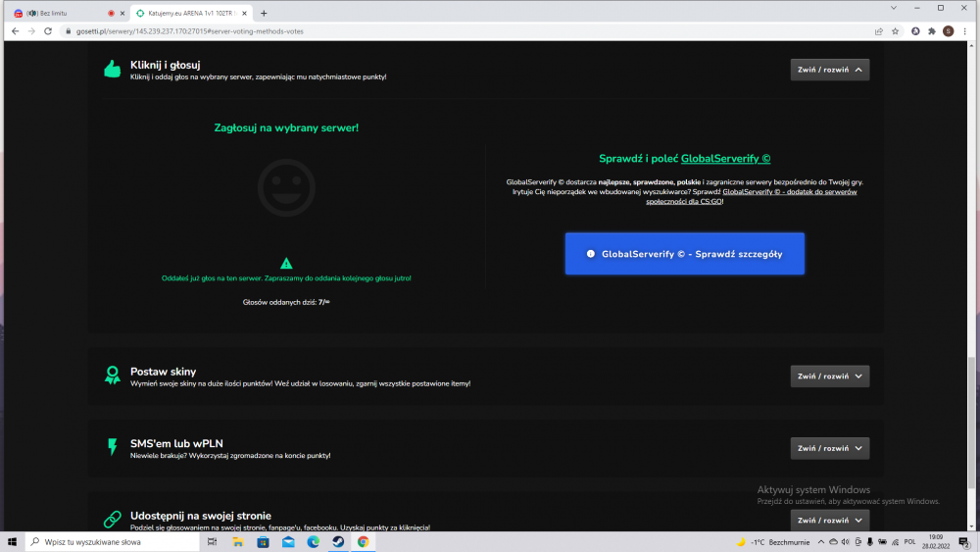
Task: Click the Chrome taskbar icon
Action: coord(364,542)
